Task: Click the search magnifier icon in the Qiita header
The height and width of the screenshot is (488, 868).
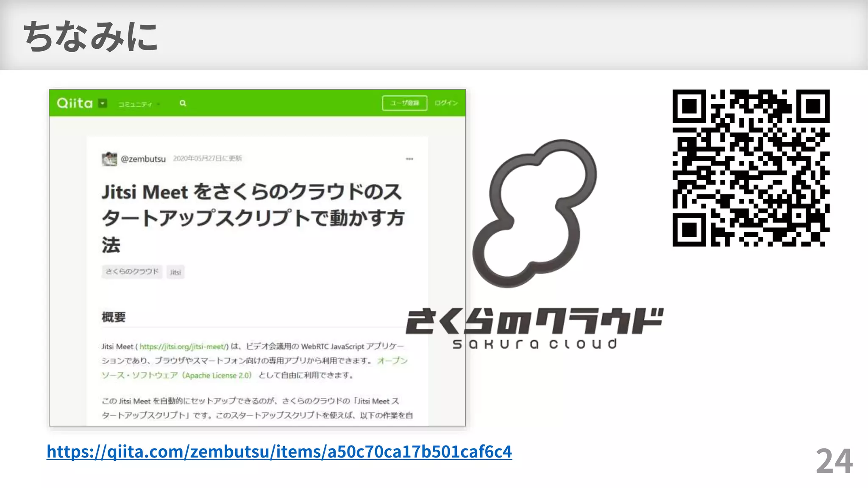Action: pyautogui.click(x=183, y=103)
